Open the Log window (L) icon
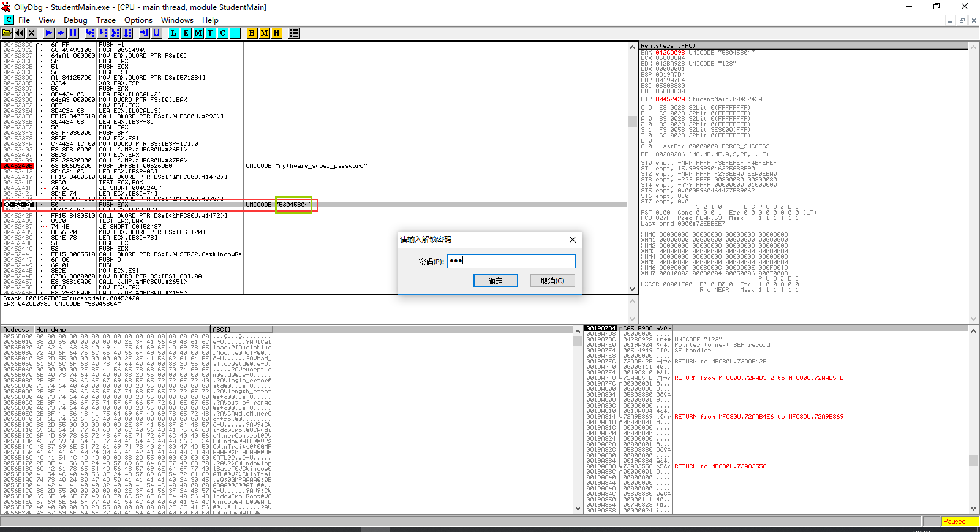Image resolution: width=980 pixels, height=532 pixels. [x=174, y=33]
